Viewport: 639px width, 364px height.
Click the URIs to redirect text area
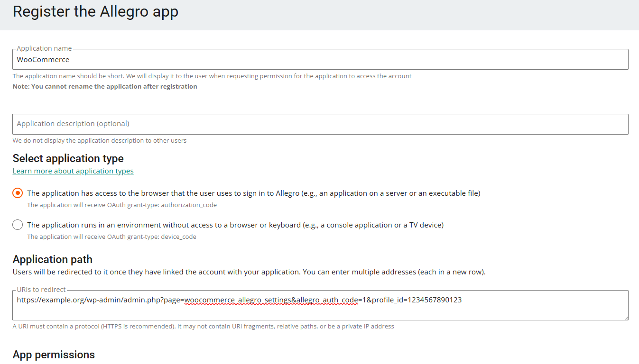click(x=320, y=305)
